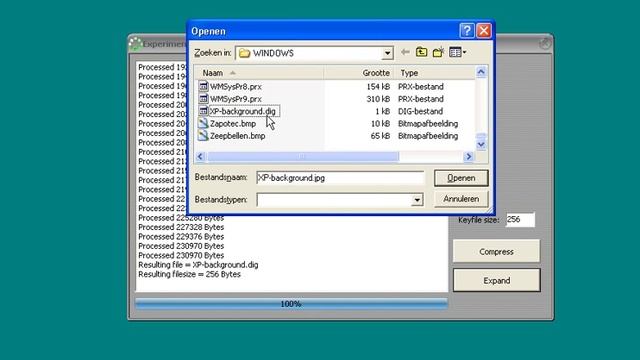Click the WINDOWS folder icon in Zoeken in
Screen dimensions: 640x360
244,53
